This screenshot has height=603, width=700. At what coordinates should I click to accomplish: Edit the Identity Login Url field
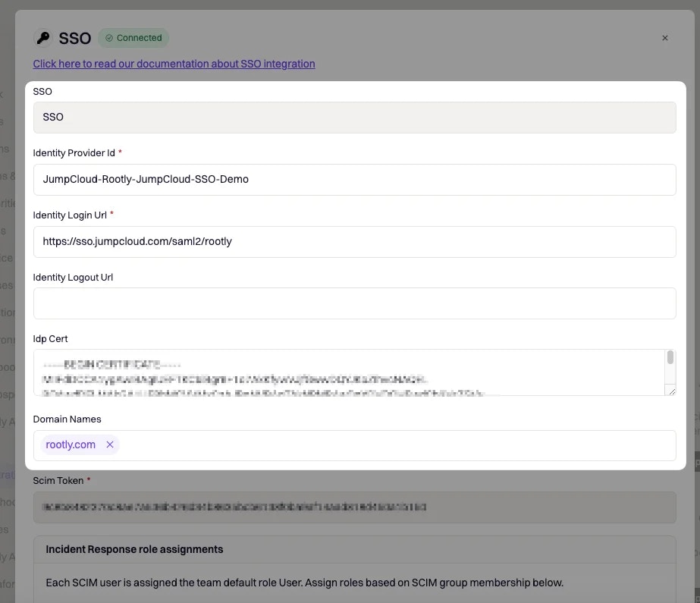[x=354, y=242]
